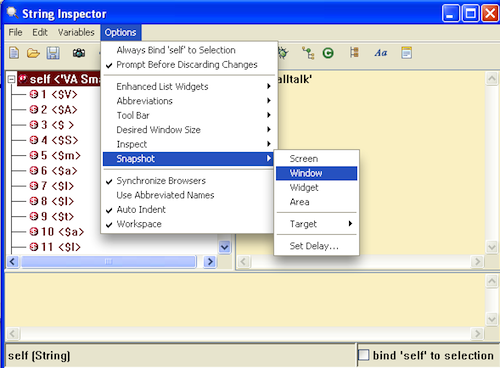The image size is (500, 368).
Task: Toggle Auto Indent option
Action: (188, 209)
